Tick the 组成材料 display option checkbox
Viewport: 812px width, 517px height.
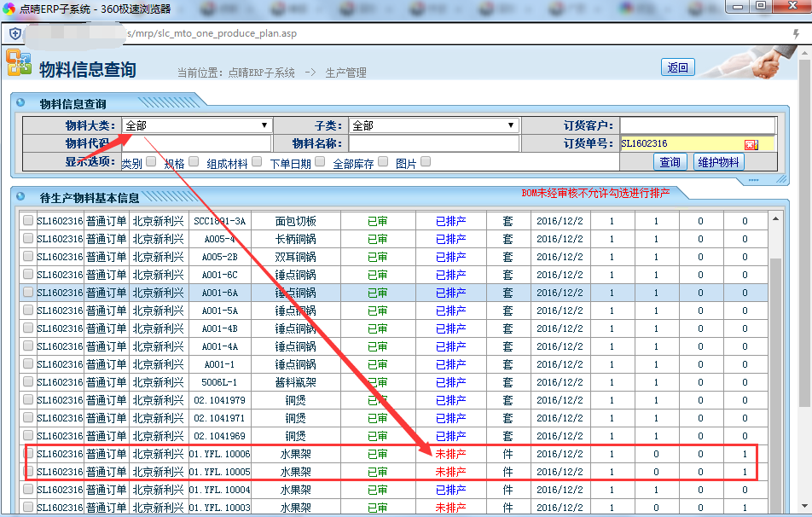tap(257, 161)
